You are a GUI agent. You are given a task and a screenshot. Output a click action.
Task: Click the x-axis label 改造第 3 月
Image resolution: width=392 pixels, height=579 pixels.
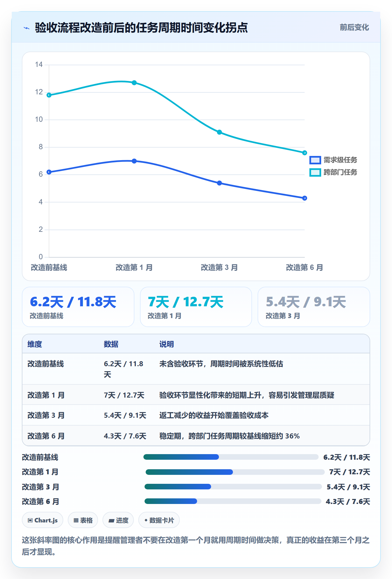tap(220, 267)
